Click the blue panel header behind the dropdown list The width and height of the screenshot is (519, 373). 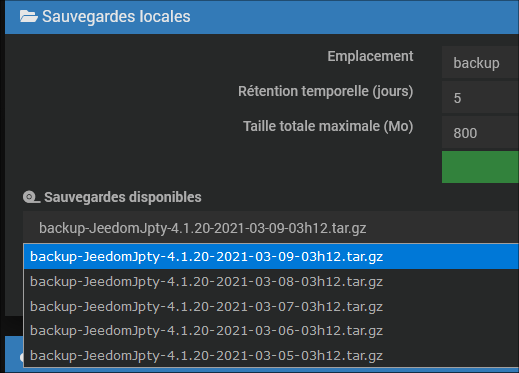point(14,354)
